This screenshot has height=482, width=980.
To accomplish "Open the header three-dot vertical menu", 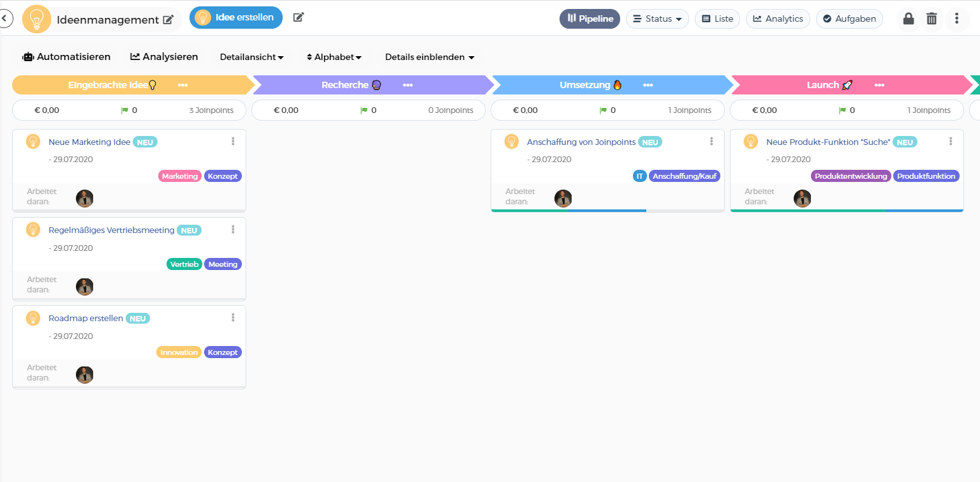I will click(956, 19).
